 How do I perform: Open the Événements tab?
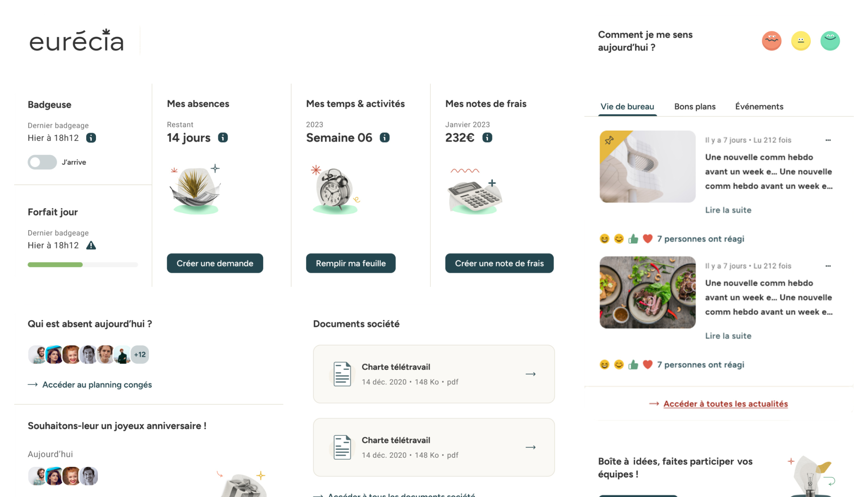coord(759,107)
